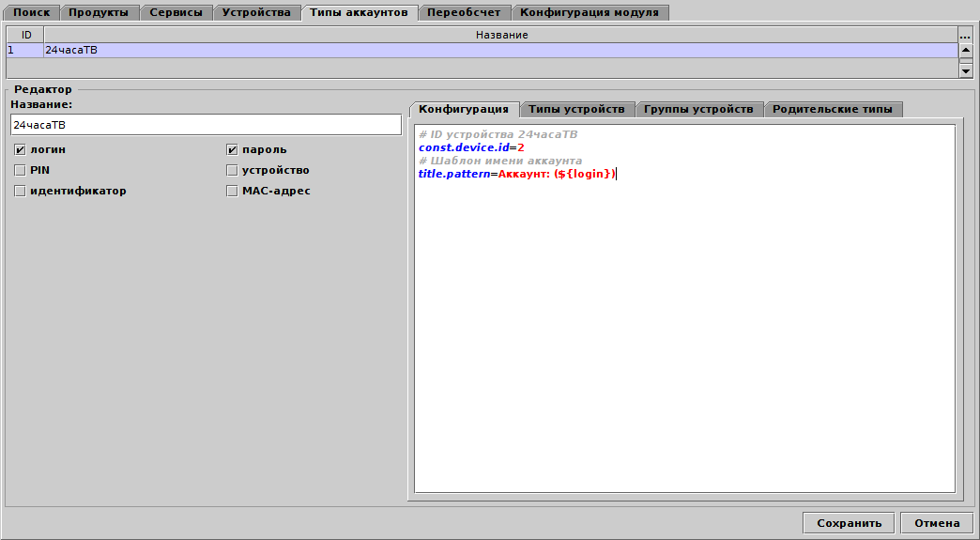Click the table scroll up arrow
This screenshot has height=540, width=980.
click(x=966, y=51)
